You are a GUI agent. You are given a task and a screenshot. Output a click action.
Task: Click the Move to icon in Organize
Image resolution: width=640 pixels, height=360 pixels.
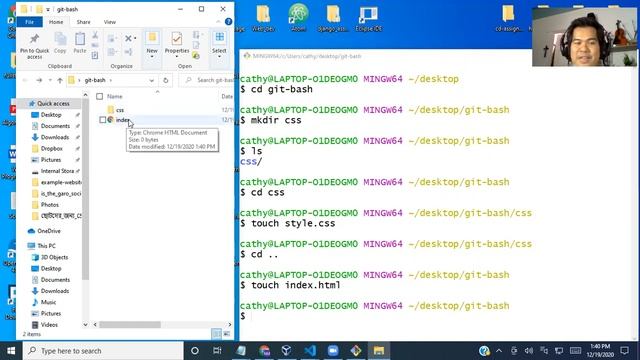(111, 38)
